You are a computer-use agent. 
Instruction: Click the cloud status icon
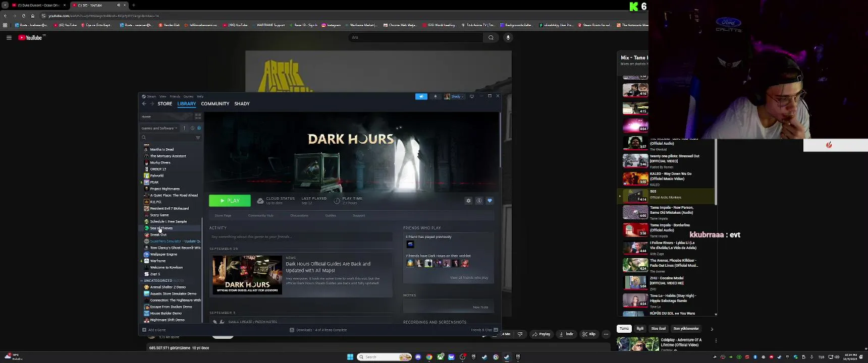260,201
